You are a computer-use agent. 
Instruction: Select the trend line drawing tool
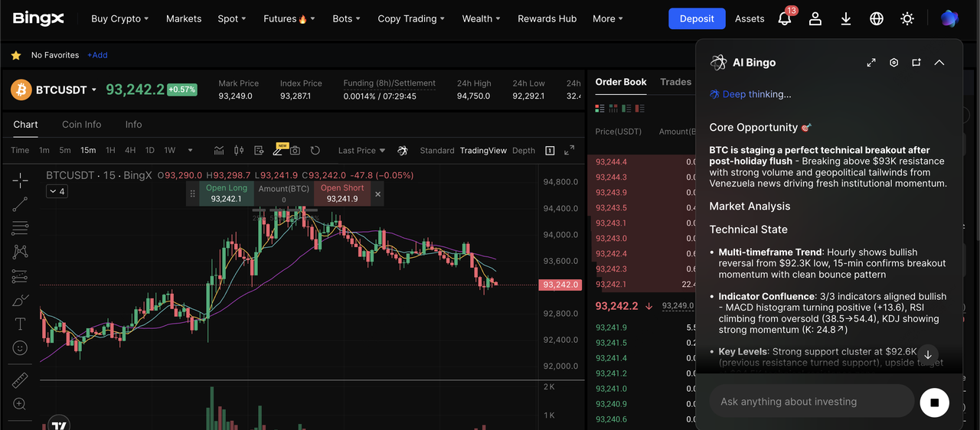20,204
